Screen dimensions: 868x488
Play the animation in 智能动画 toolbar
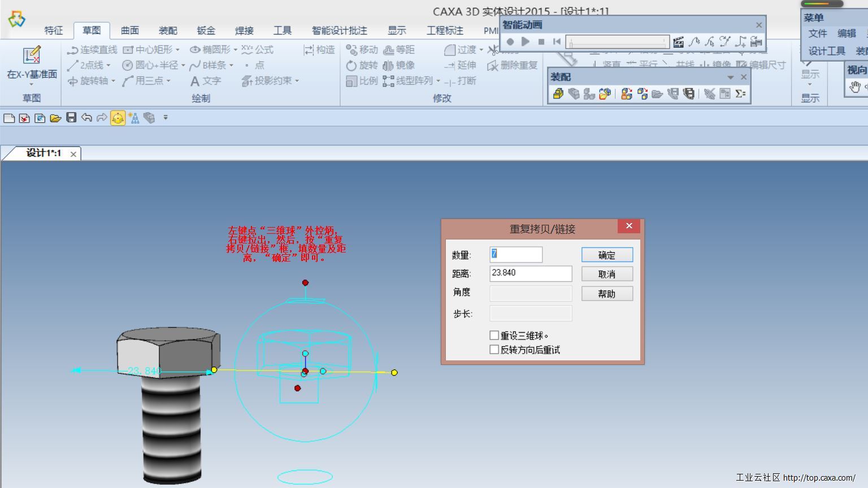coord(526,41)
